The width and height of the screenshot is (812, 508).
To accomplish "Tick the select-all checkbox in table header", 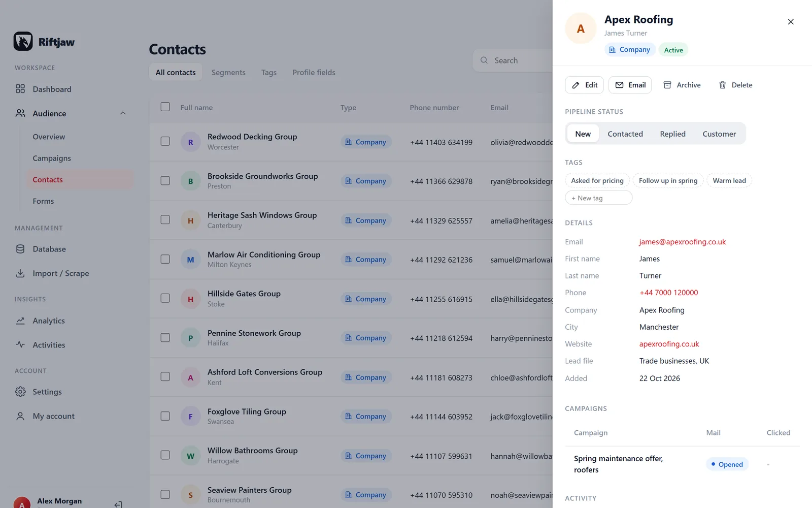I will (x=165, y=107).
